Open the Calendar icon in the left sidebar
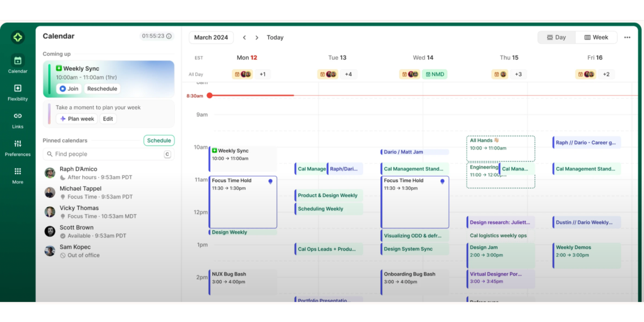The width and height of the screenshot is (644, 322). click(17, 60)
